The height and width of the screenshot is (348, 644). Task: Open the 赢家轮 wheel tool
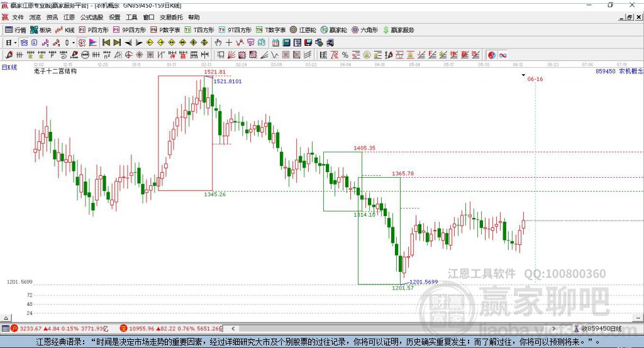point(334,30)
